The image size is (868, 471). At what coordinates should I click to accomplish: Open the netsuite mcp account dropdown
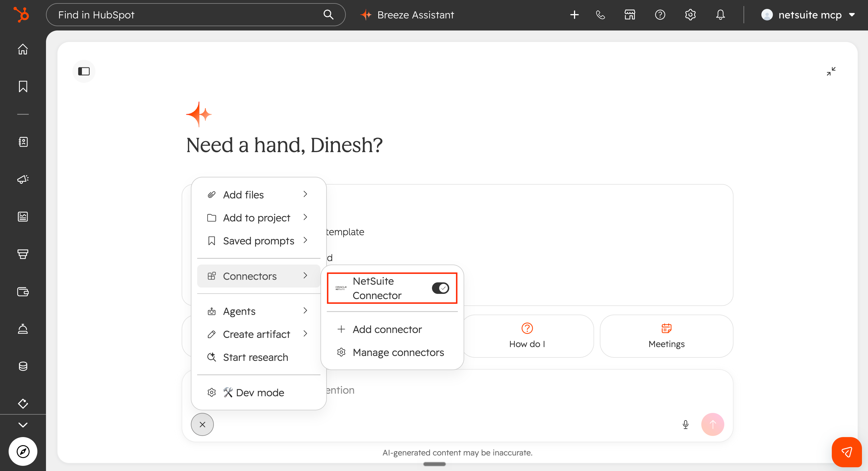coord(808,15)
